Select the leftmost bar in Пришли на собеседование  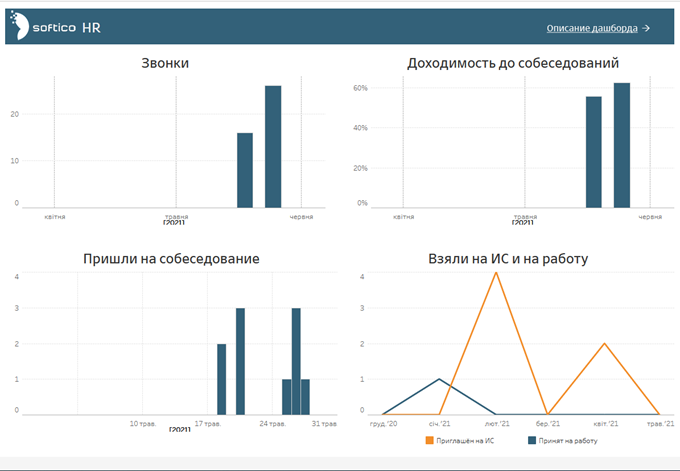point(222,378)
